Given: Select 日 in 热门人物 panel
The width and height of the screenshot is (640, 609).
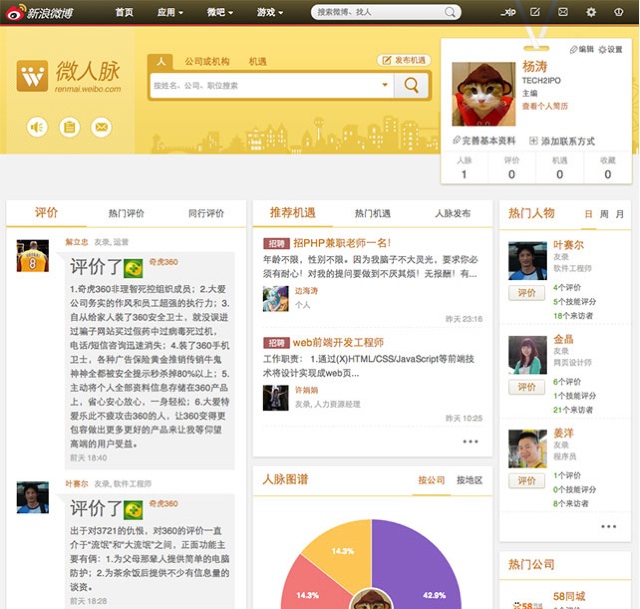Looking at the screenshot, I should click(x=589, y=214).
